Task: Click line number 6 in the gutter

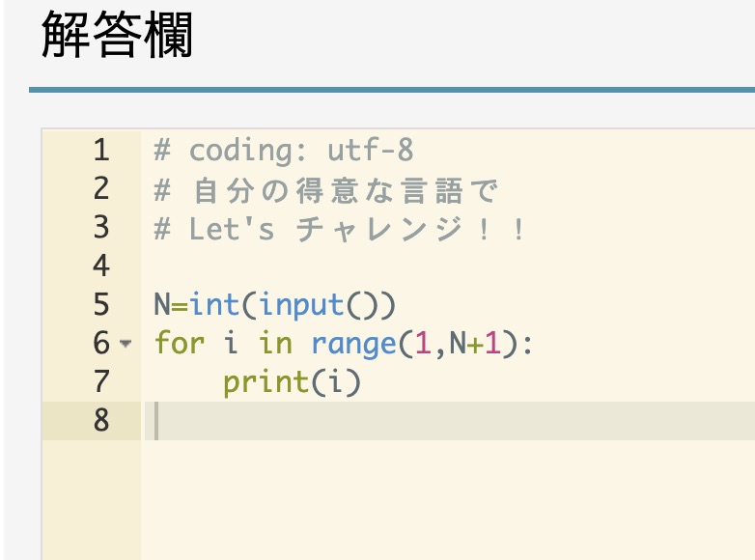Action: (x=101, y=343)
